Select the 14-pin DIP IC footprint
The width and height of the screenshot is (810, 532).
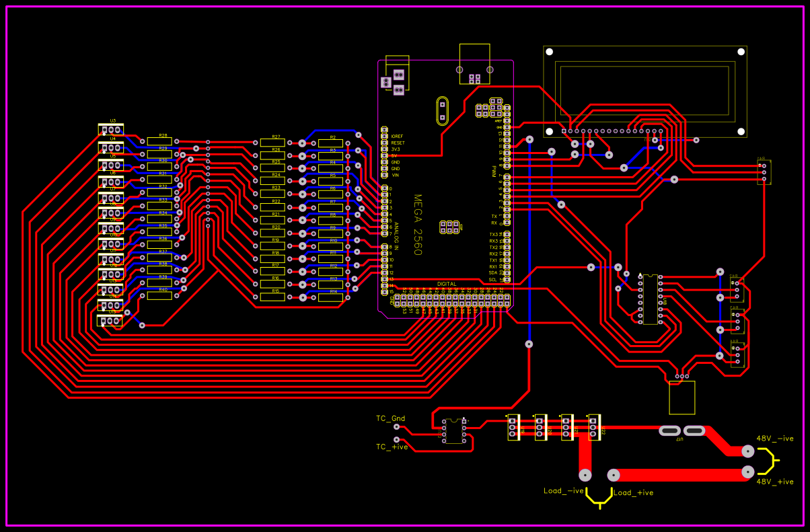pyautogui.click(x=650, y=299)
